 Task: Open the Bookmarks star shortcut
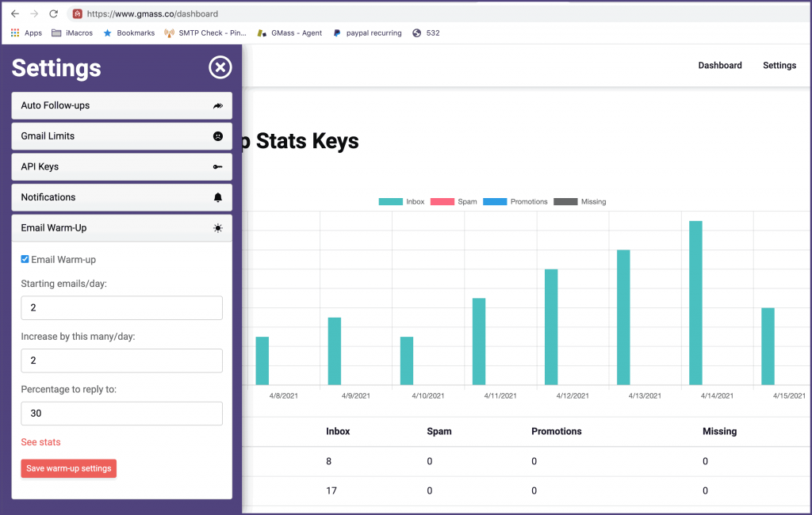point(129,33)
